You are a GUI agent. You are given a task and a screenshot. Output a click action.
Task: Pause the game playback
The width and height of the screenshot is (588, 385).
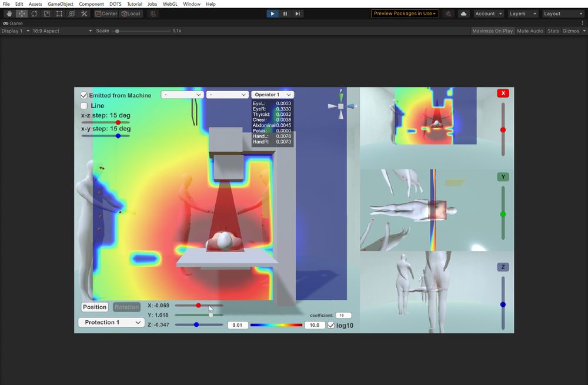coord(285,14)
